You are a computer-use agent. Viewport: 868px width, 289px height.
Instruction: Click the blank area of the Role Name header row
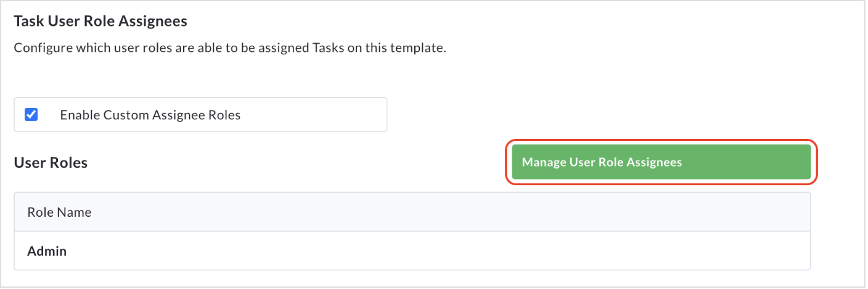click(x=450, y=212)
